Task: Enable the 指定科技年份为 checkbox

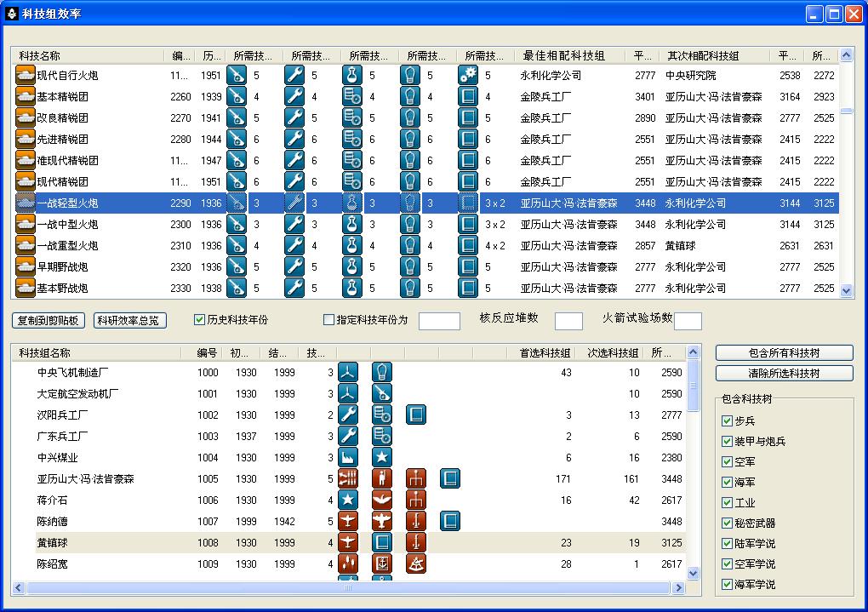Action: 328,320
